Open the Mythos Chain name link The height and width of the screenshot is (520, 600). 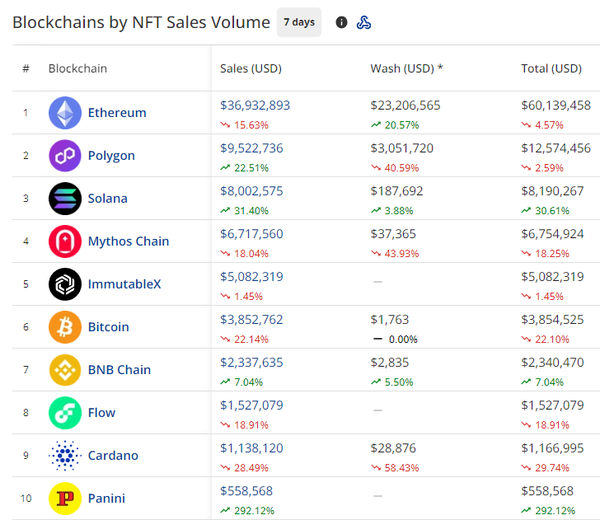pyautogui.click(x=128, y=241)
